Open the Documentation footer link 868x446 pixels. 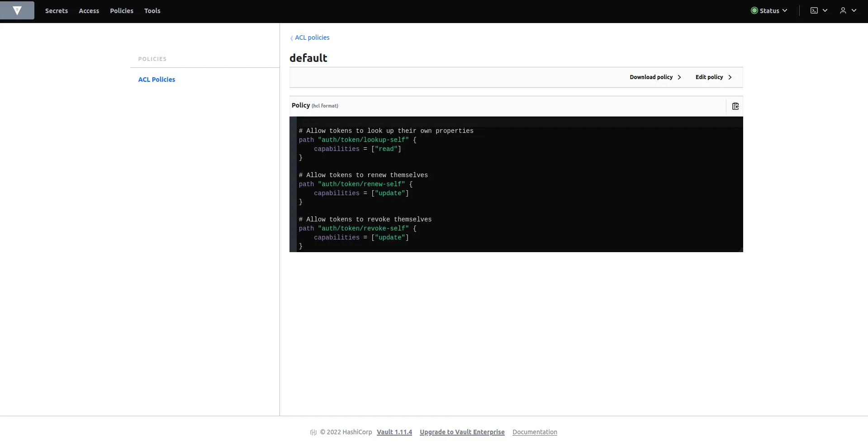[x=535, y=432]
